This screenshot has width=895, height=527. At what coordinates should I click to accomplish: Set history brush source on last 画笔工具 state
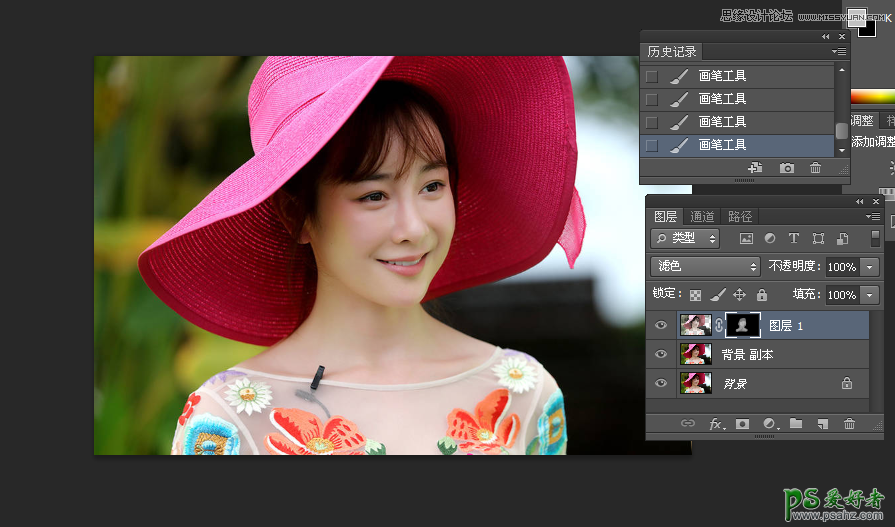pyautogui.click(x=652, y=145)
